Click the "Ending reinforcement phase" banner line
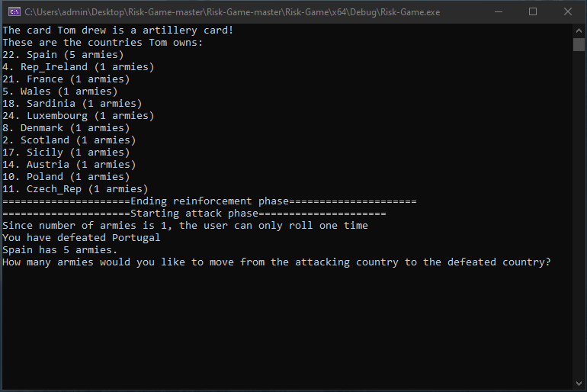 pos(210,201)
